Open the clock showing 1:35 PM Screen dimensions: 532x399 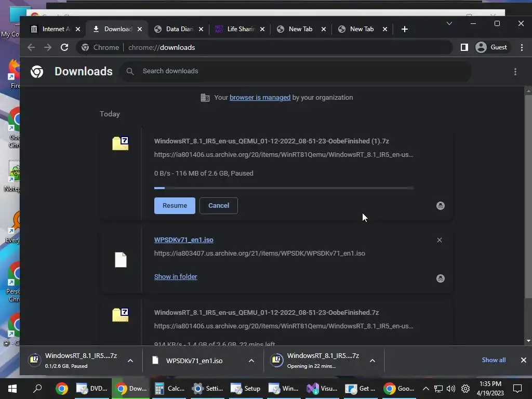(490, 389)
